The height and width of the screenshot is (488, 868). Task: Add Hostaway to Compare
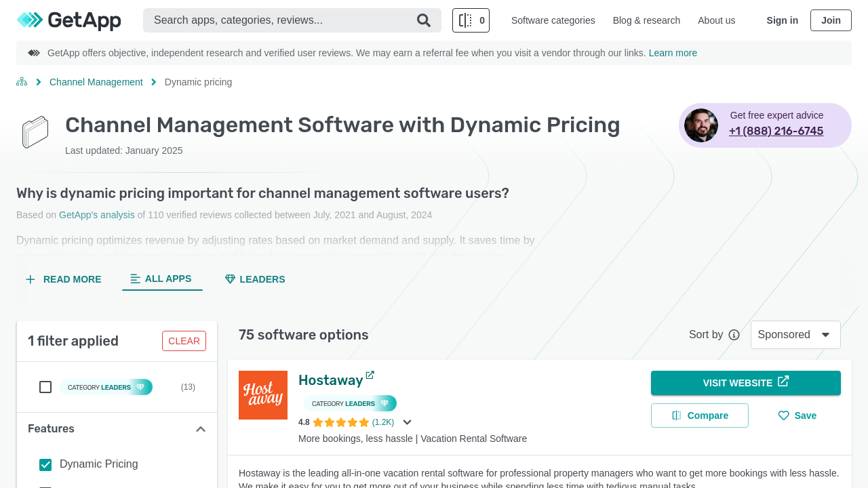pos(700,415)
